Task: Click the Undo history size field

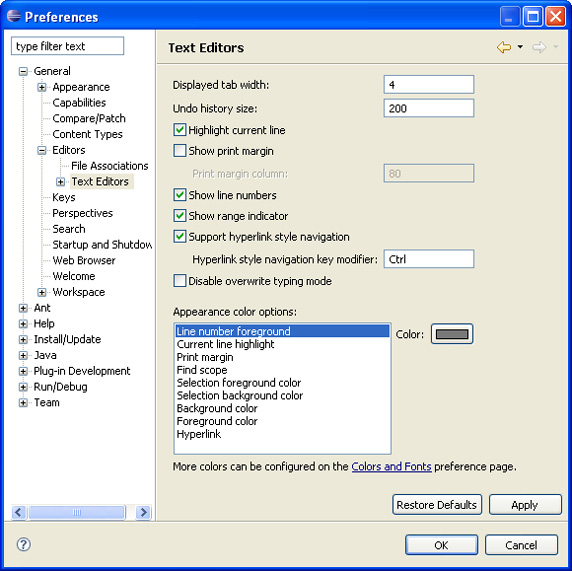Action: coord(429,108)
